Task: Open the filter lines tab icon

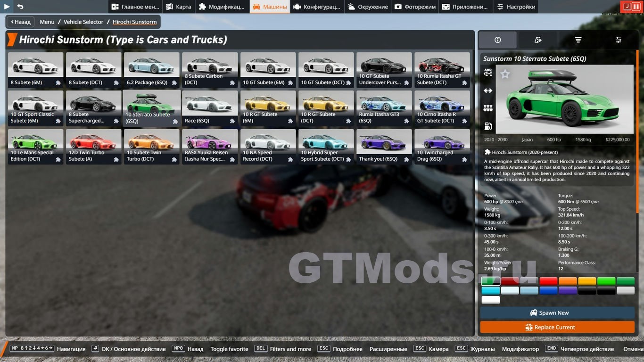Action: tap(578, 40)
